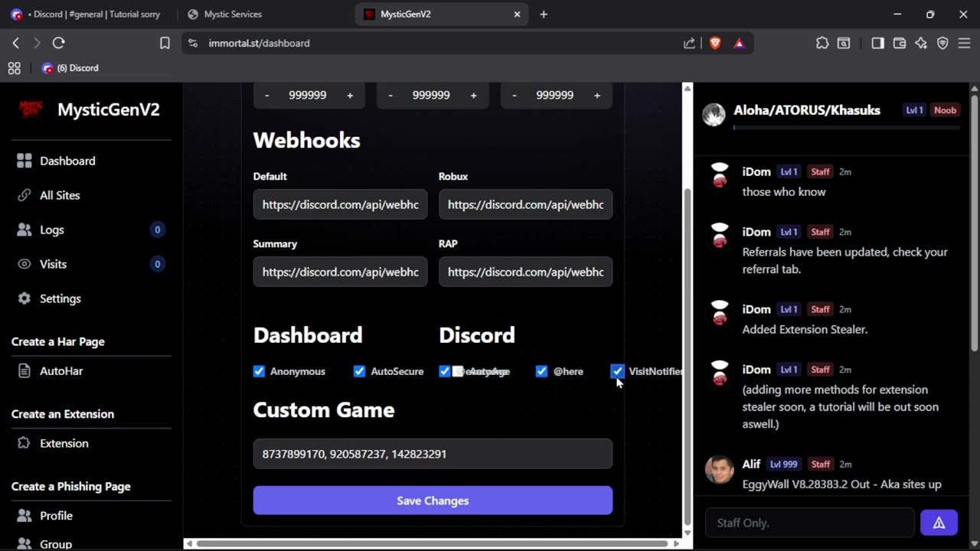Click the Brave VPN shield icon
Viewport: 980px width, 551px height.
(x=942, y=44)
